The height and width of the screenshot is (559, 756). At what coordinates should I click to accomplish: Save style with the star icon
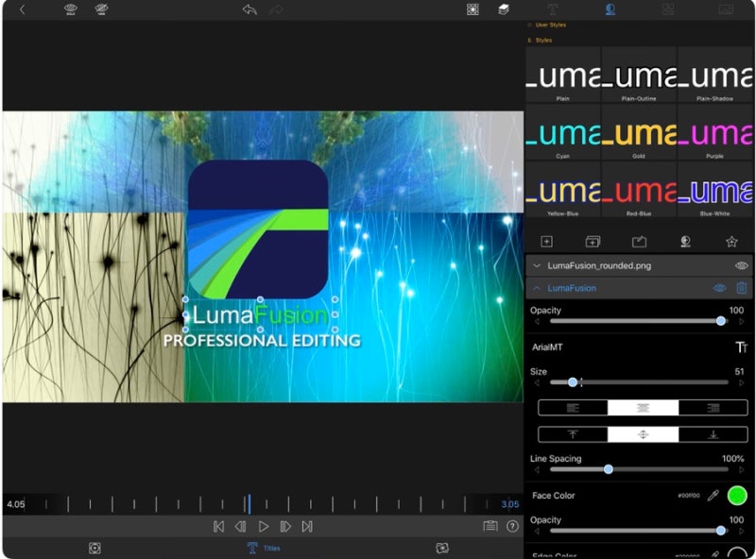tap(731, 242)
